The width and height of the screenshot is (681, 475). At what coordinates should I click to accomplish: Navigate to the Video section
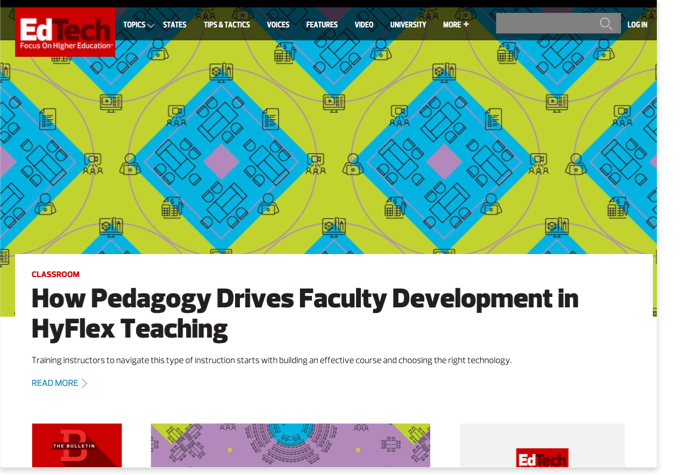pyautogui.click(x=364, y=25)
